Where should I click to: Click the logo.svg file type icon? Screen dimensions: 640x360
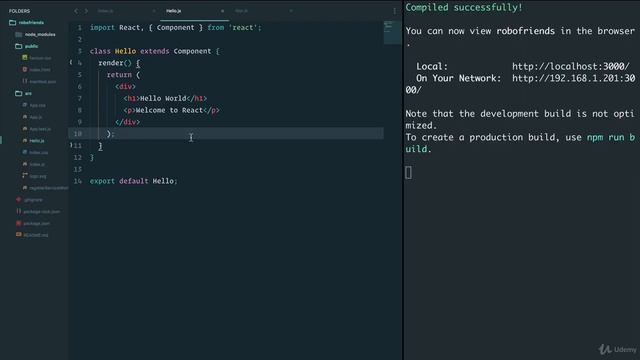25,176
